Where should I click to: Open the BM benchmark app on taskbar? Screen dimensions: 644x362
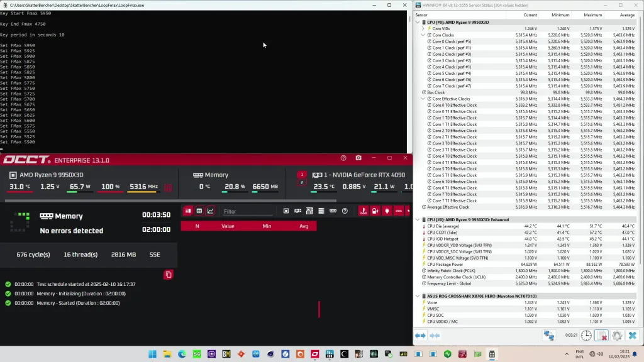click(226, 354)
